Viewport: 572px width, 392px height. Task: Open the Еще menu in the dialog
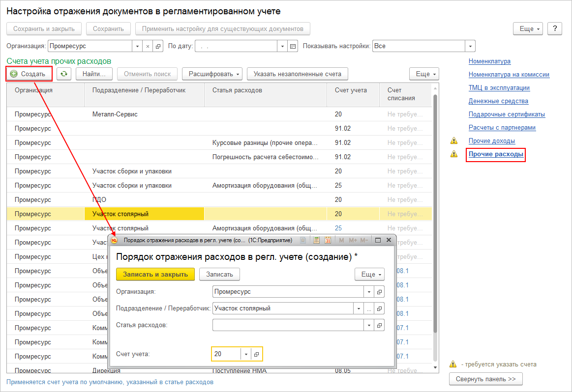[x=369, y=274]
